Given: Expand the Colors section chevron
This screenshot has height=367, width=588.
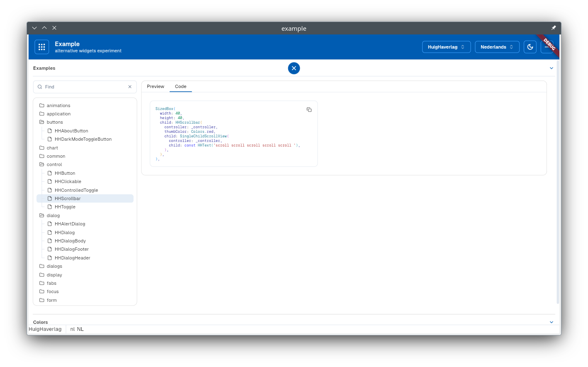Looking at the screenshot, I should [x=551, y=322].
